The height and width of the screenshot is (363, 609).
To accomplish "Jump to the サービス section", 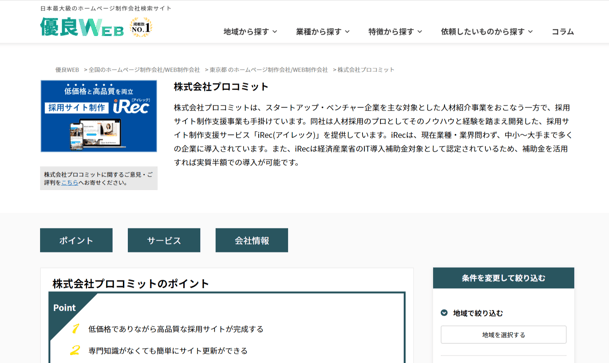I will pos(164,240).
